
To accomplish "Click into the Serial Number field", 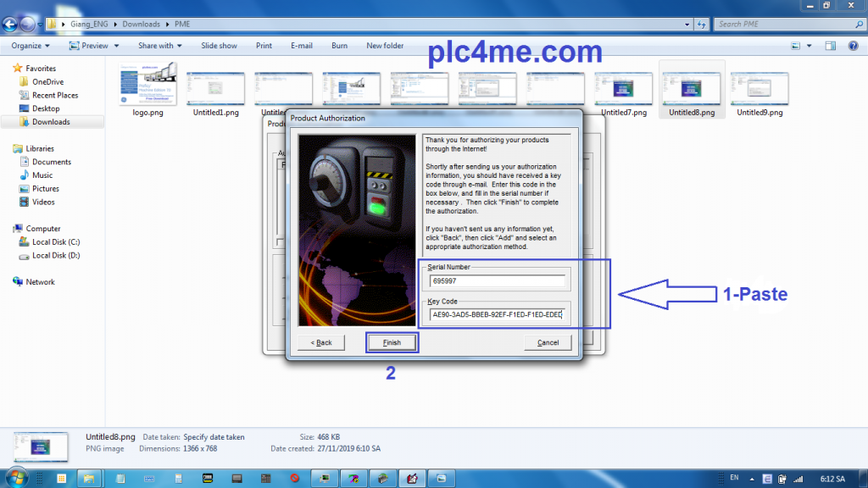I will (x=497, y=281).
